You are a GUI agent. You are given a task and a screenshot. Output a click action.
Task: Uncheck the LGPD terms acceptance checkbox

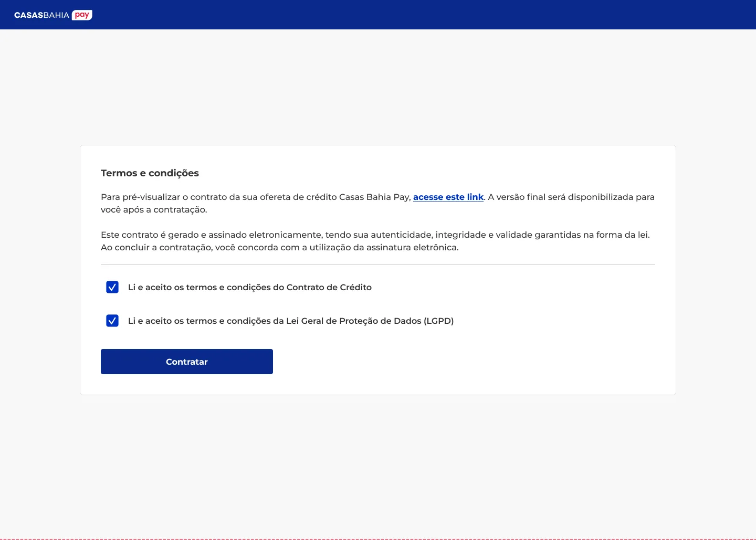pyautogui.click(x=112, y=321)
